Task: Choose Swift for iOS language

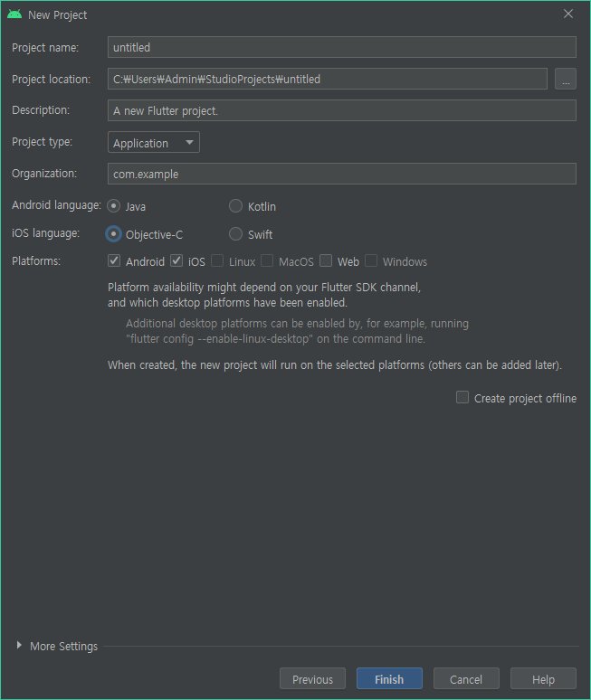Action: click(235, 234)
